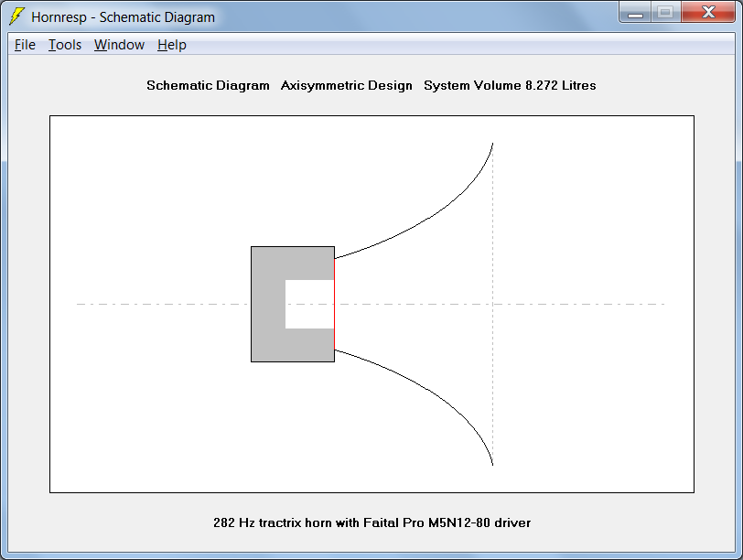Image resolution: width=743 pixels, height=560 pixels.
Task: Open the Window menu
Action: [119, 45]
